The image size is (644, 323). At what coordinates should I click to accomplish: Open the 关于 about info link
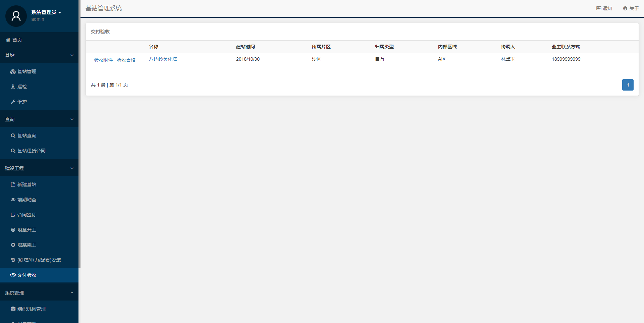[x=631, y=8]
